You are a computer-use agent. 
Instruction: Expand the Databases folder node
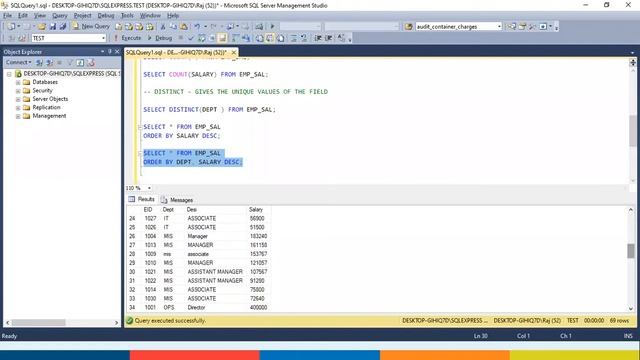click(18, 82)
